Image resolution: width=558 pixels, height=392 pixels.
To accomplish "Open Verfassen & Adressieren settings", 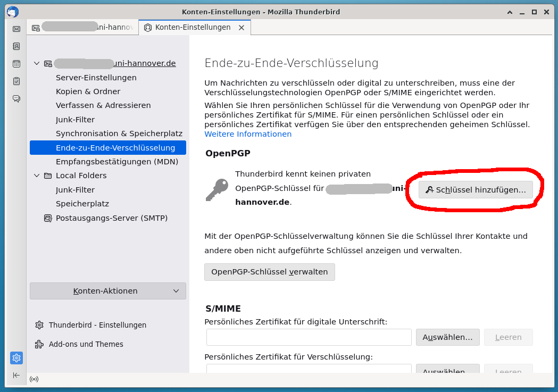I will pyautogui.click(x=103, y=105).
